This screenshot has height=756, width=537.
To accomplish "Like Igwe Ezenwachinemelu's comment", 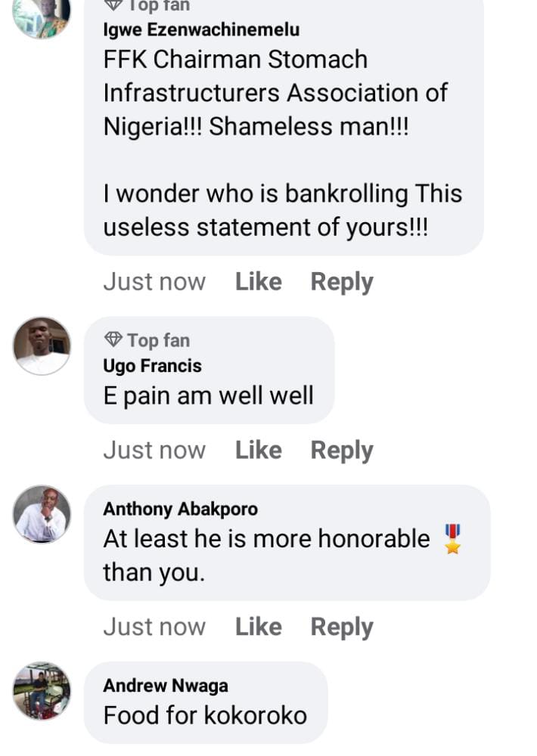I will 258,282.
